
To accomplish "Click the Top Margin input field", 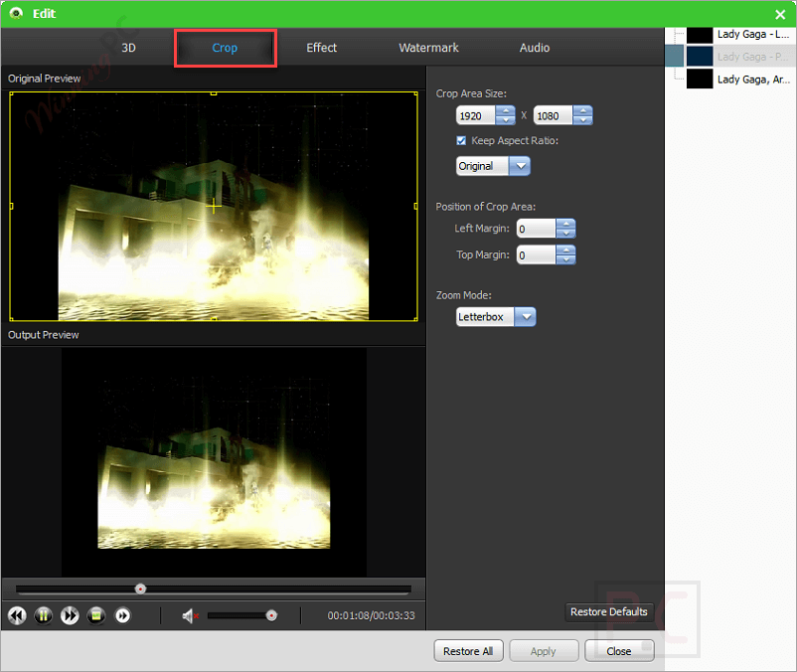I will (536, 254).
